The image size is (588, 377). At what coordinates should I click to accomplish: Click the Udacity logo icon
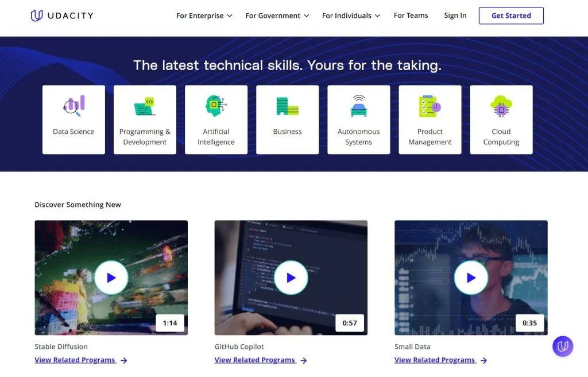point(37,16)
